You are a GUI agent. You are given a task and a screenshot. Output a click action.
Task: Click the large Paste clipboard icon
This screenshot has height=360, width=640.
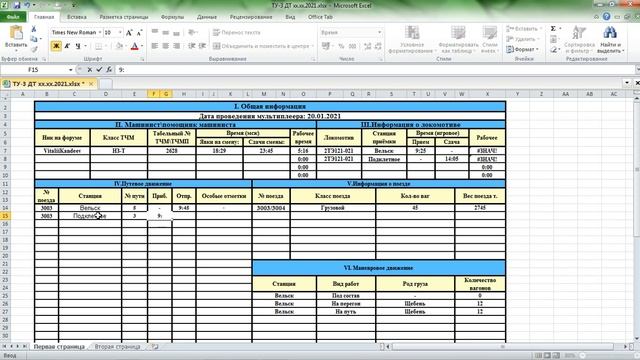pos(16,32)
